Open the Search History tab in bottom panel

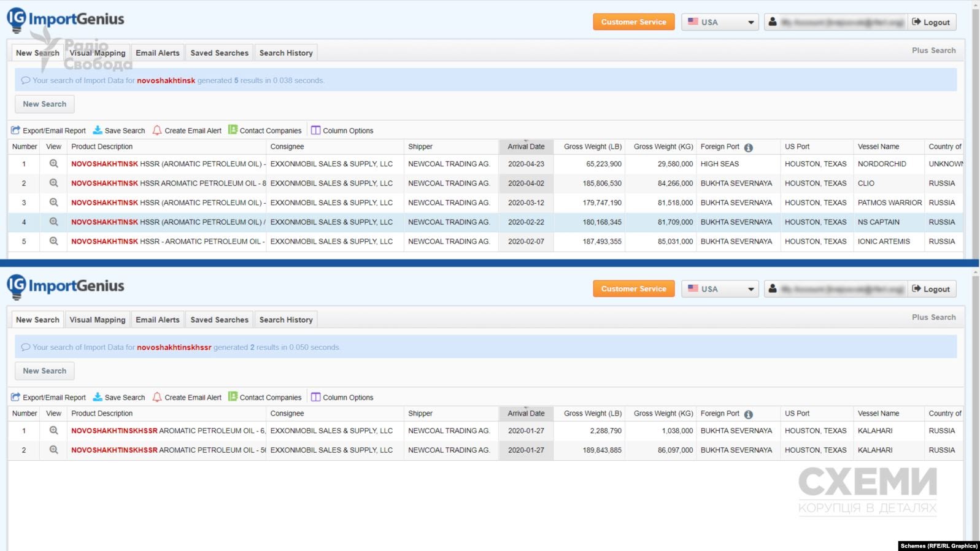286,320
